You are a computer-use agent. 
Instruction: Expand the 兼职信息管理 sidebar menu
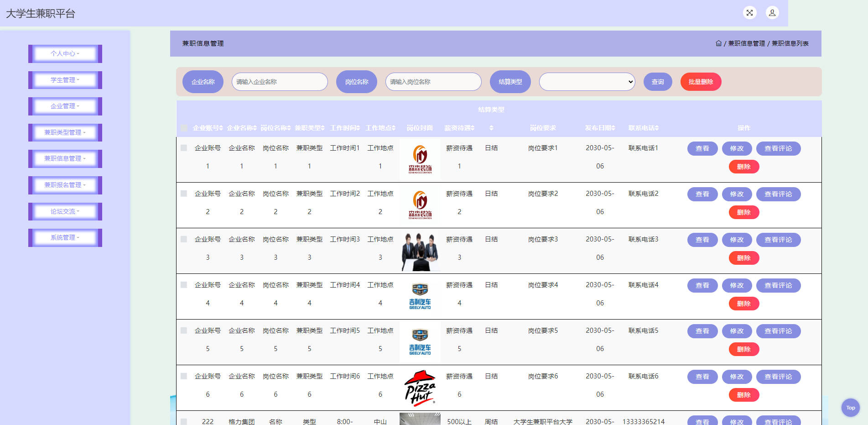pos(65,159)
